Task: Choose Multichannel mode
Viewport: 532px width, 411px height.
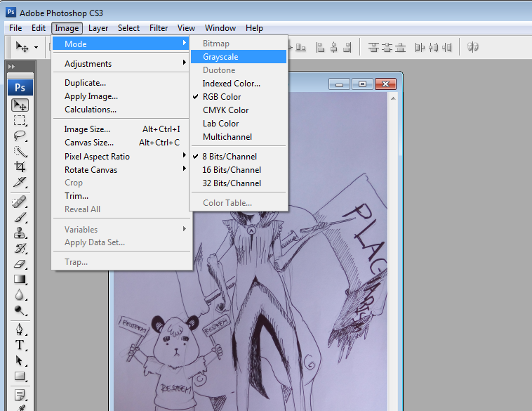Action: [239, 137]
